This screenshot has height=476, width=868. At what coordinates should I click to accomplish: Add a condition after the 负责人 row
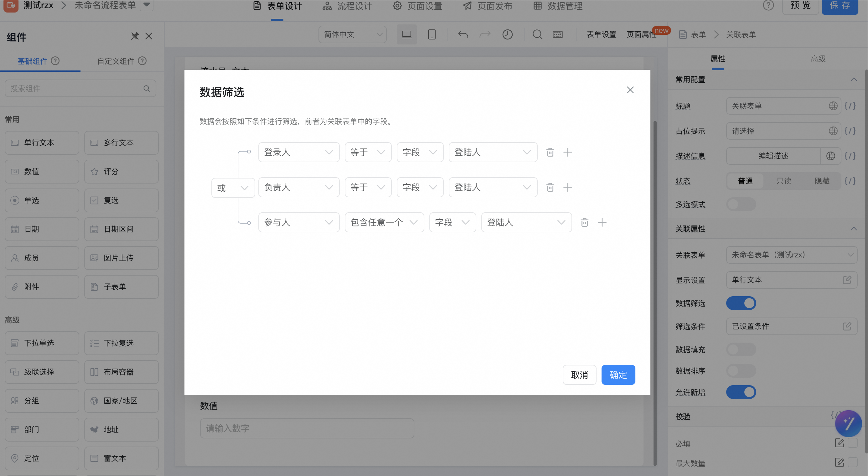tap(568, 187)
